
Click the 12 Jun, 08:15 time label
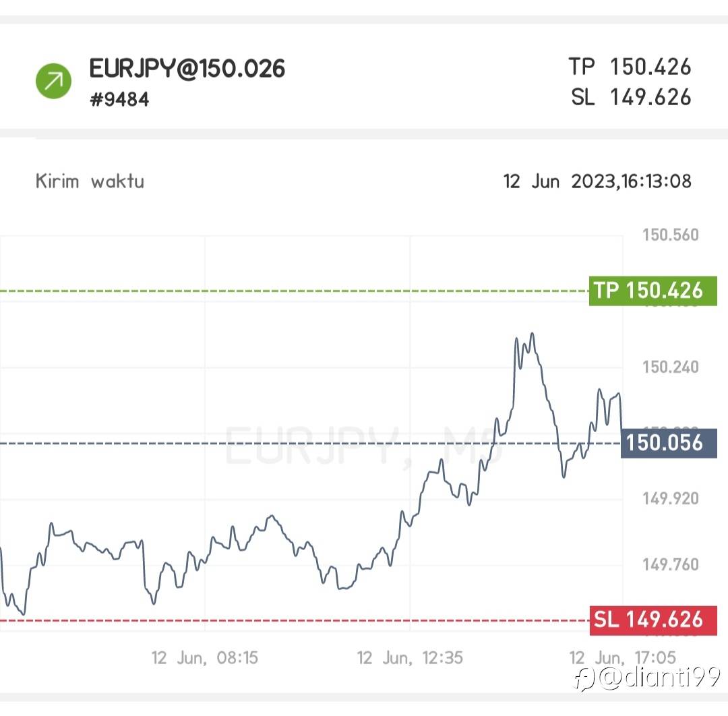pyautogui.click(x=204, y=657)
